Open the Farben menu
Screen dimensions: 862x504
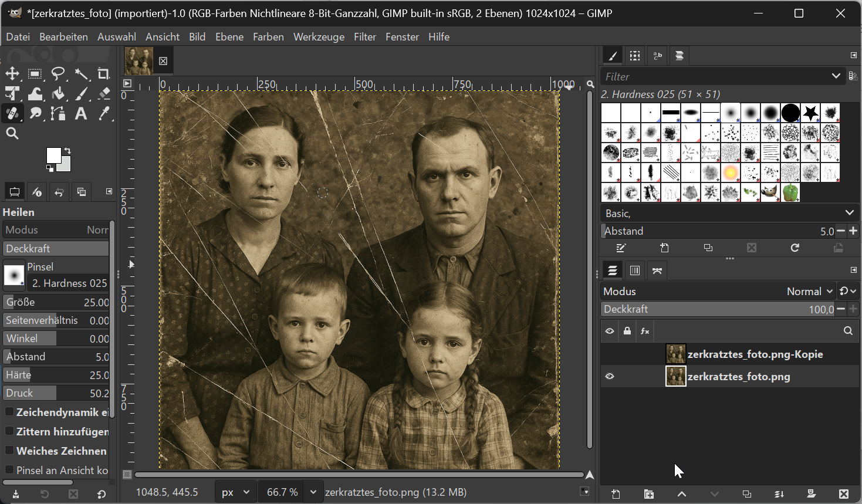tap(268, 37)
